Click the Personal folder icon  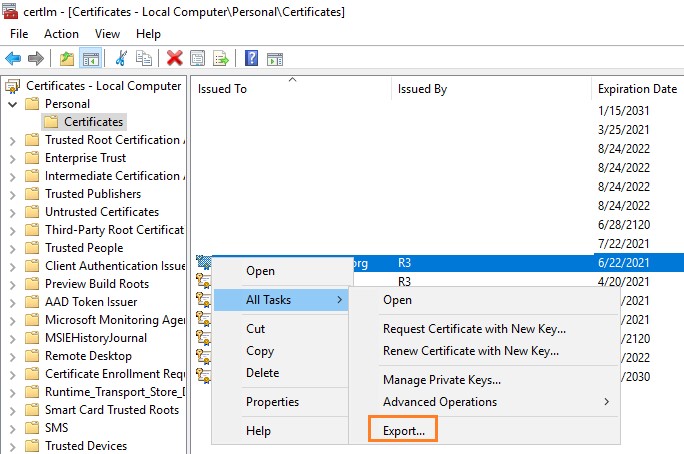pos(32,104)
